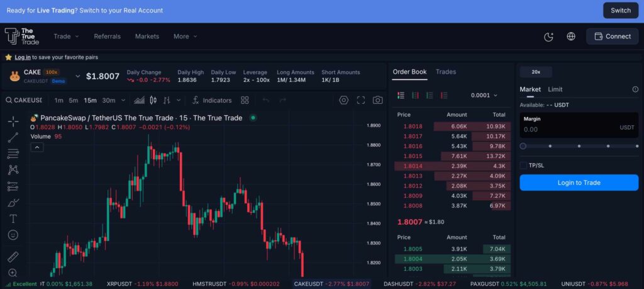
Task: Open chart style dropdown arrow
Action: pos(179,100)
